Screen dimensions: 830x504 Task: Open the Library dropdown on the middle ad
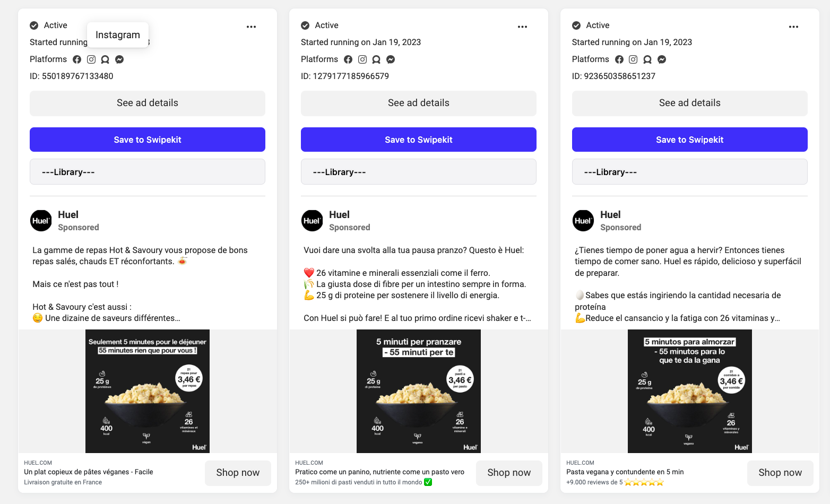click(x=418, y=171)
